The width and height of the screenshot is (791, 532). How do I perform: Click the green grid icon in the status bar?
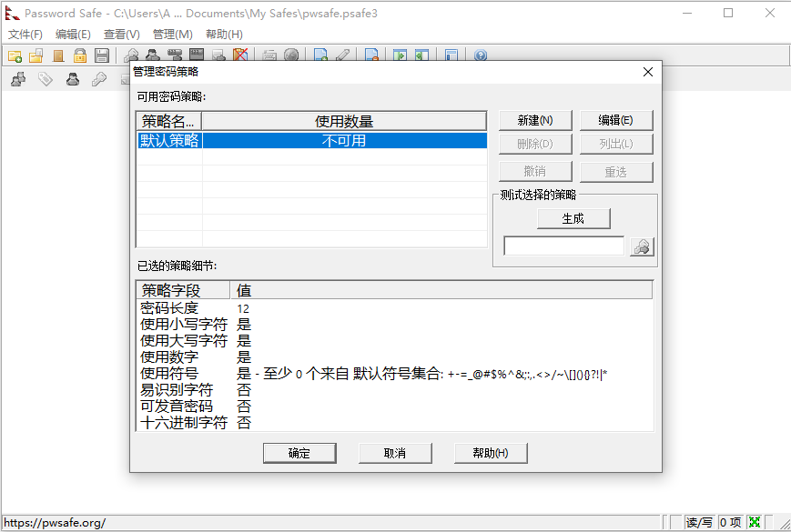click(755, 523)
